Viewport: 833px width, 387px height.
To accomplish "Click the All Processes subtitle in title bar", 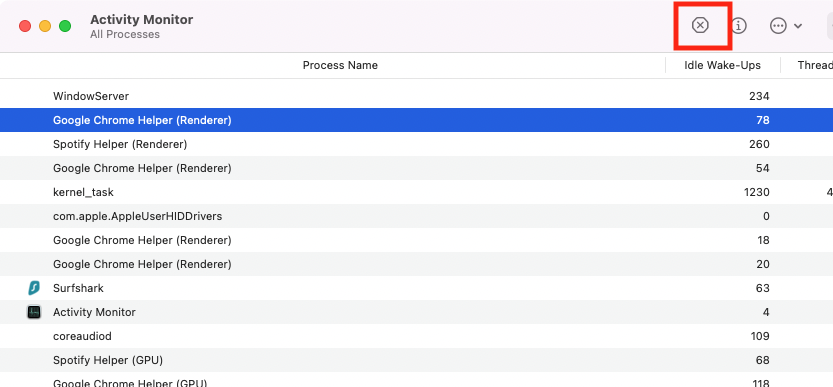I will pyautogui.click(x=125, y=35).
